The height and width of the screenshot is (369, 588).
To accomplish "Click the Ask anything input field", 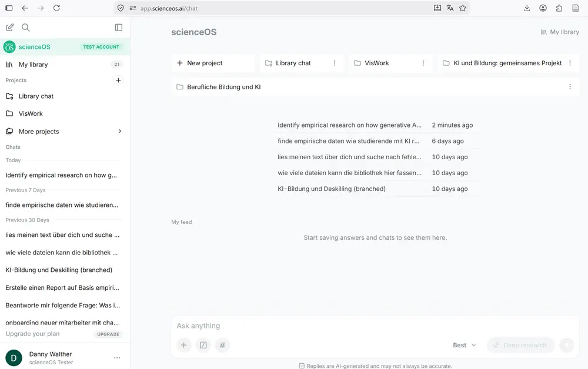I will 375,326.
